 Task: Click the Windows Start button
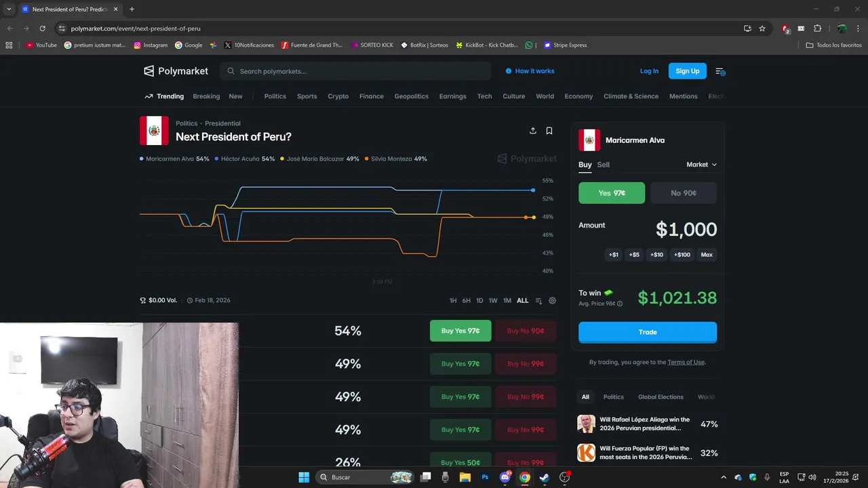click(x=304, y=477)
